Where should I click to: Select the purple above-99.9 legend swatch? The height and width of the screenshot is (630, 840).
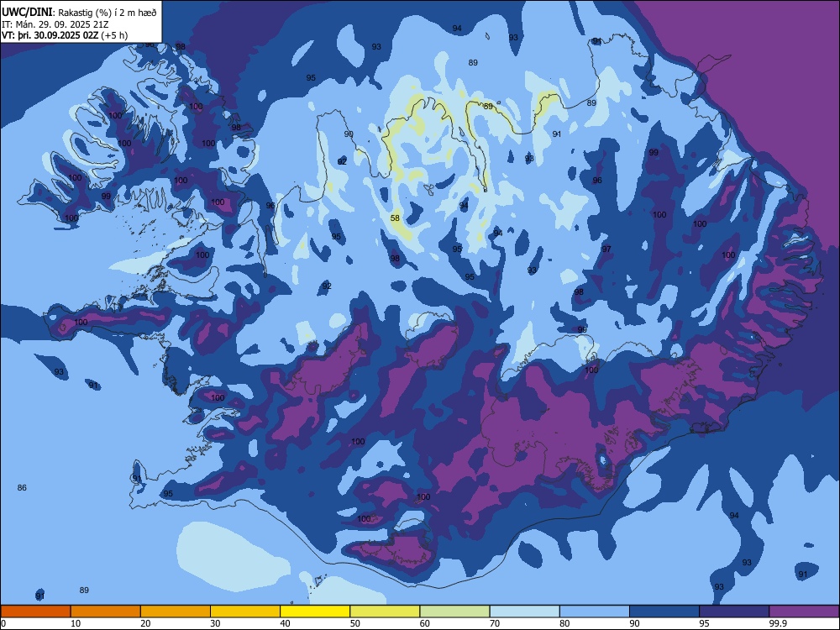[804, 612]
